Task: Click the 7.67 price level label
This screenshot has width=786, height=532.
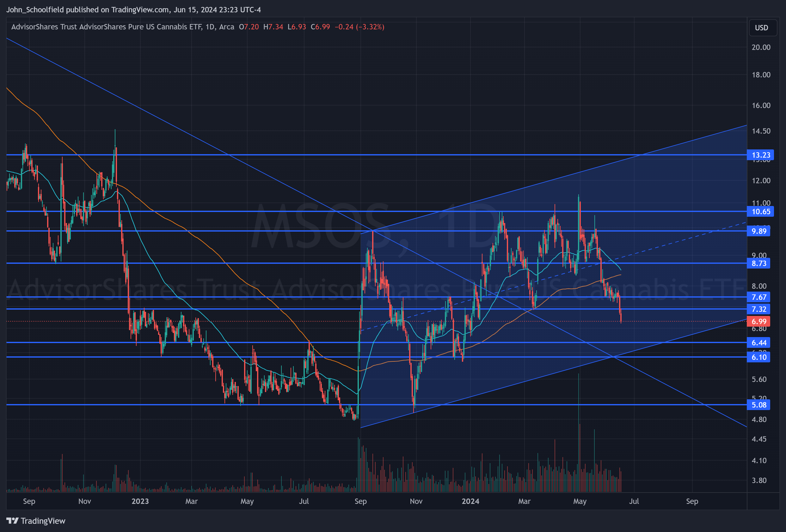Action: point(758,297)
